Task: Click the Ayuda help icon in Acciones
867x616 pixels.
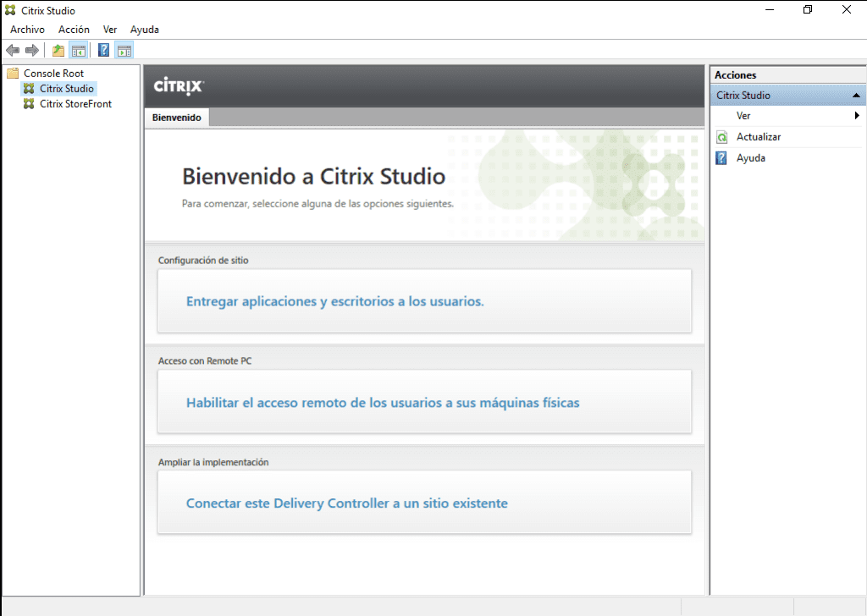Action: point(721,157)
